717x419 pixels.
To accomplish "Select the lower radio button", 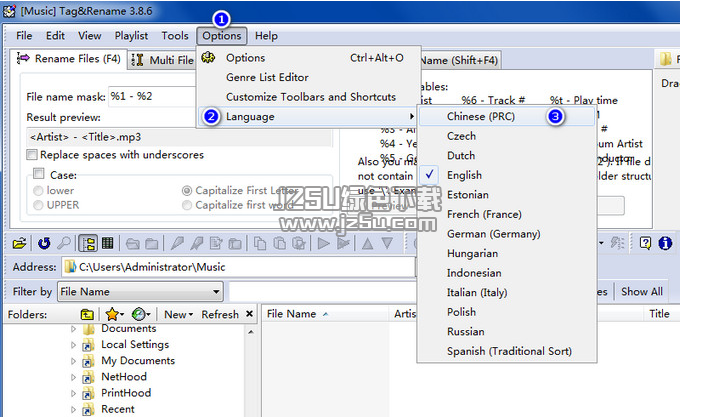I will click(38, 190).
